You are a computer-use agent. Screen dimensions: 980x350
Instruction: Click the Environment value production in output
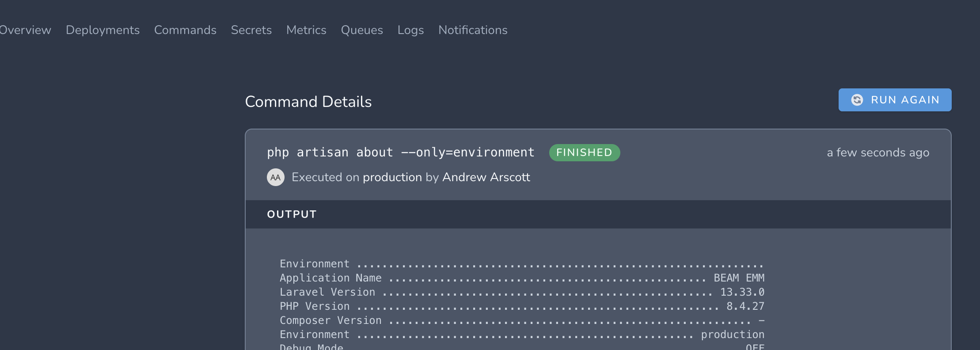[733, 335]
